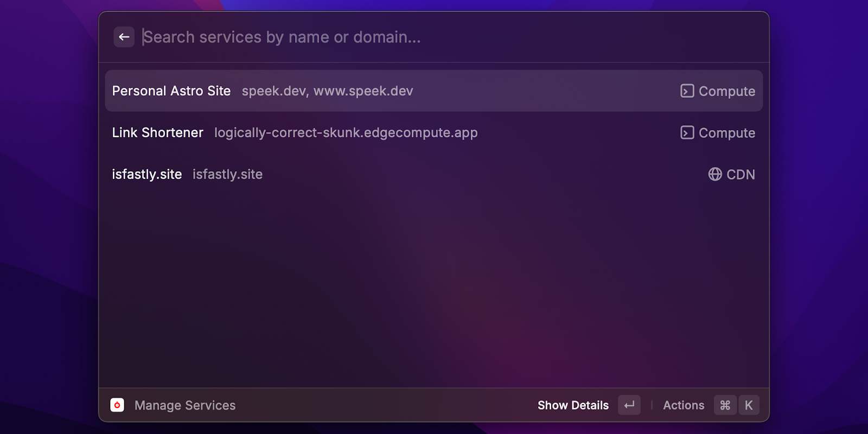The height and width of the screenshot is (434, 868).
Task: Click Manage Services in the footer
Action: (x=184, y=405)
